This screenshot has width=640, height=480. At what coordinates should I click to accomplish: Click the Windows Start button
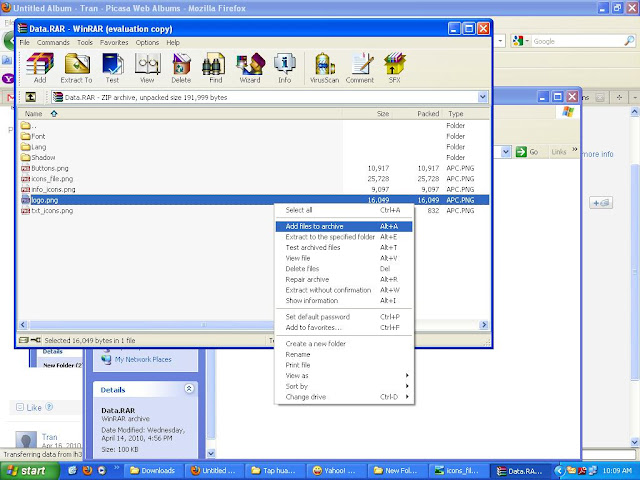pos(26,470)
